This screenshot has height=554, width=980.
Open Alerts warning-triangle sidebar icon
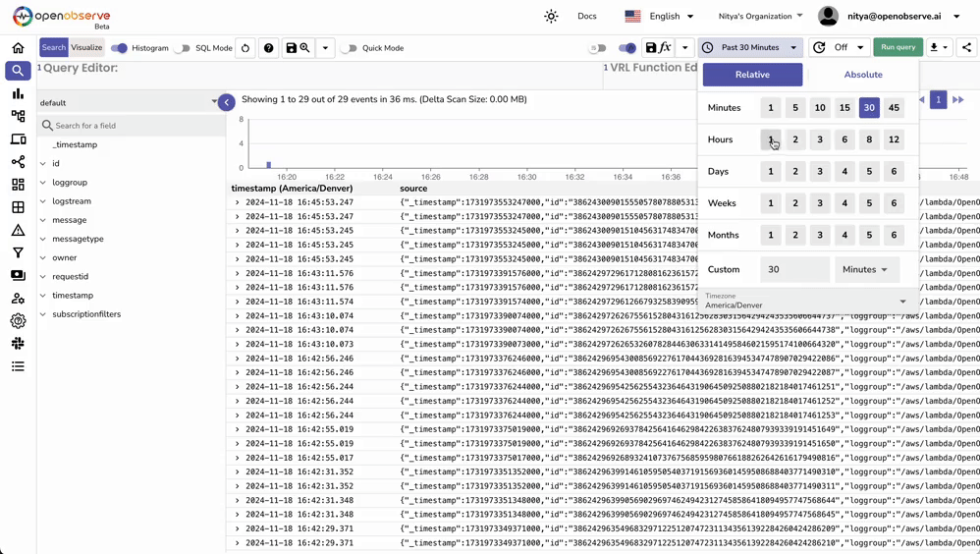tap(18, 230)
